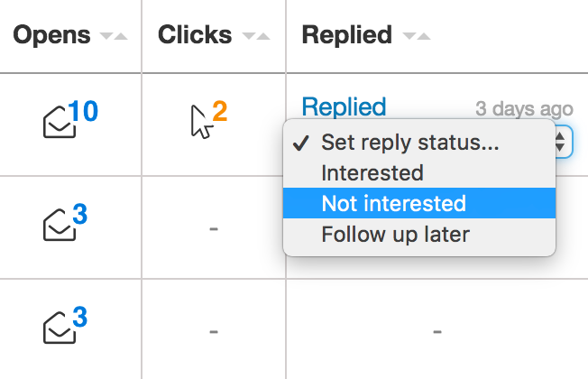This screenshot has width=588, height=379.
Task: Sort using the Opens column arrows
Action: click(114, 36)
